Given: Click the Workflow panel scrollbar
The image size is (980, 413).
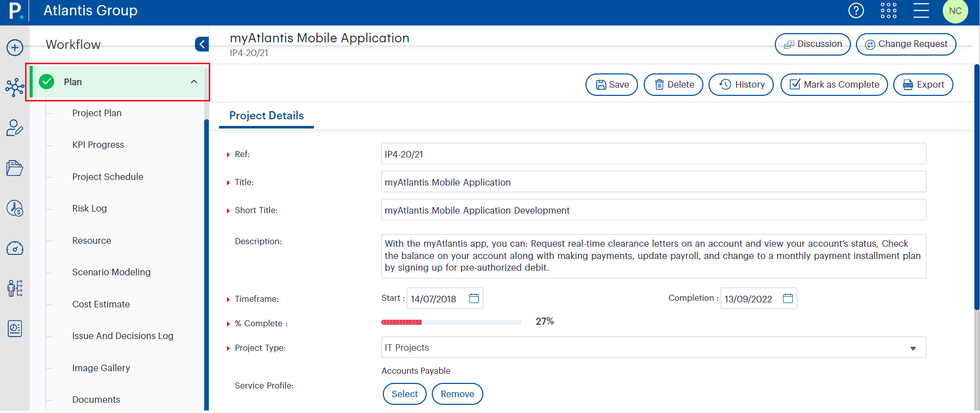Looking at the screenshot, I should tap(207, 264).
